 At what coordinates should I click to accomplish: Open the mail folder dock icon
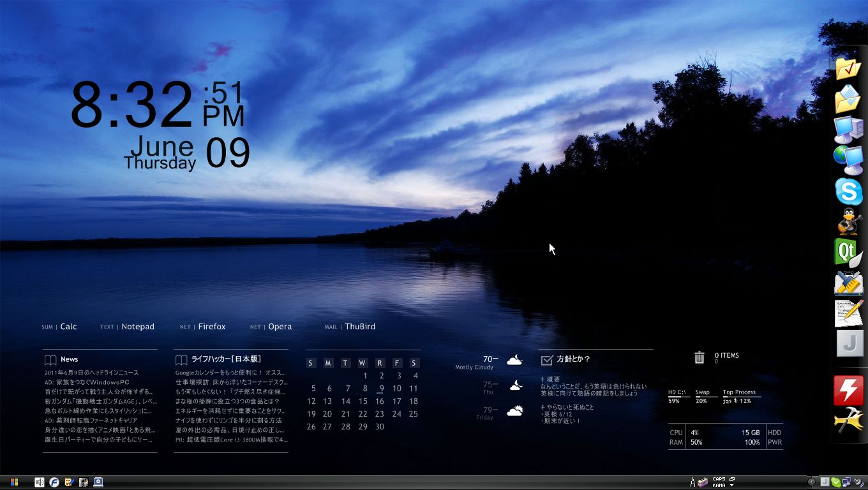tap(848, 99)
